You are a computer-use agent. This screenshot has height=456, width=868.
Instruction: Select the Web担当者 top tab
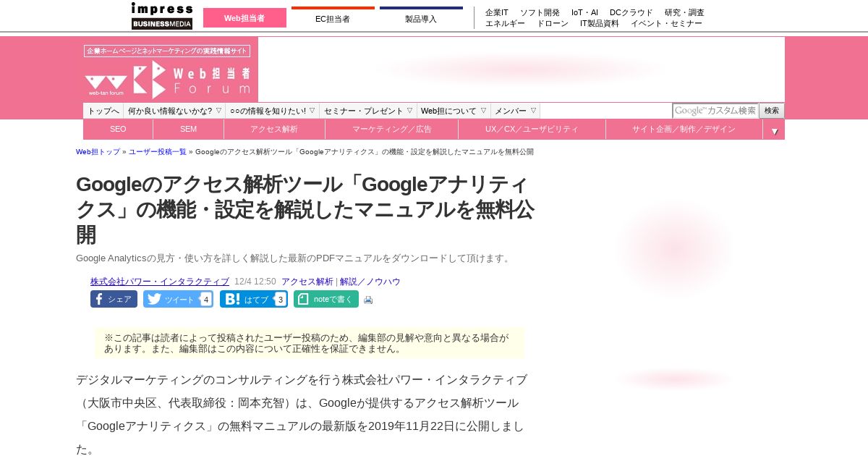point(244,18)
